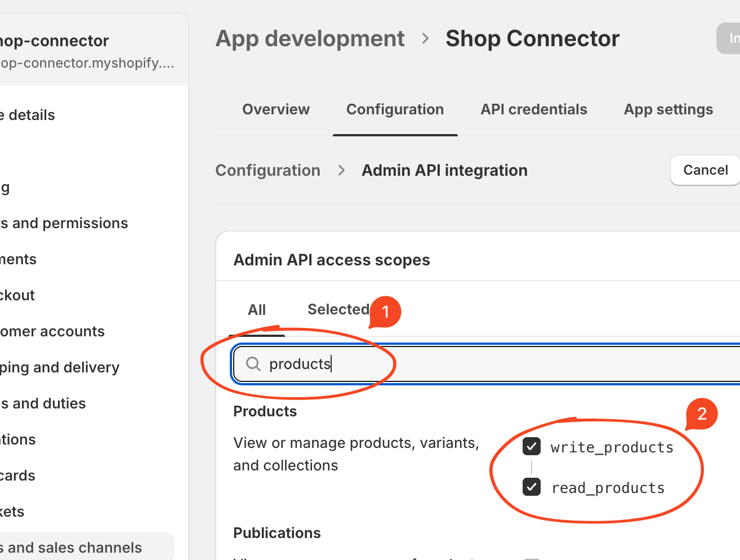Open shipping and delivery settings in sidebar

click(59, 367)
